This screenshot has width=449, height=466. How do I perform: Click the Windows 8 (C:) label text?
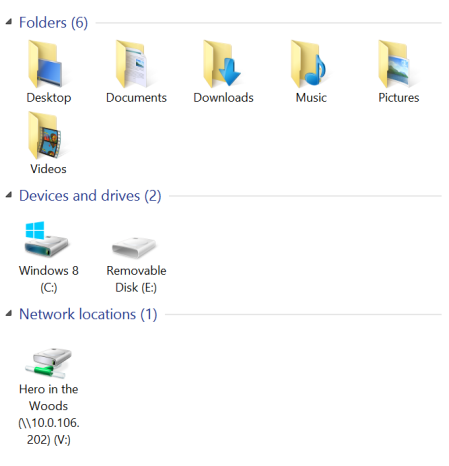pos(49,279)
